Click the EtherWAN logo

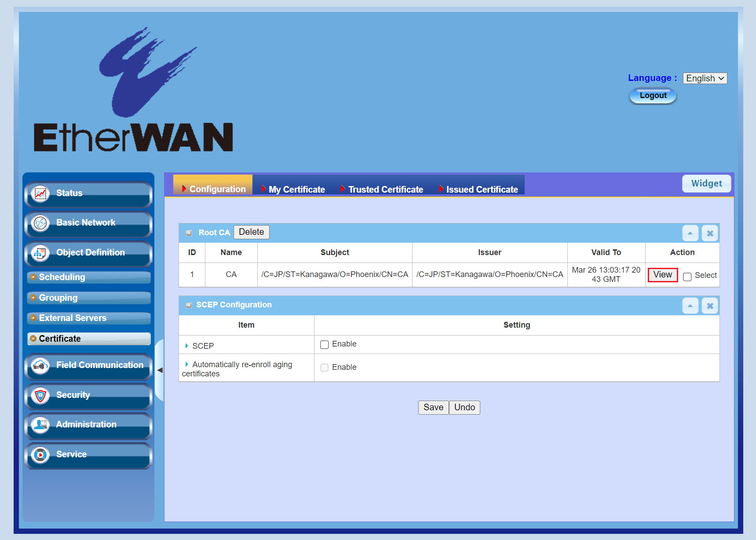pyautogui.click(x=133, y=90)
